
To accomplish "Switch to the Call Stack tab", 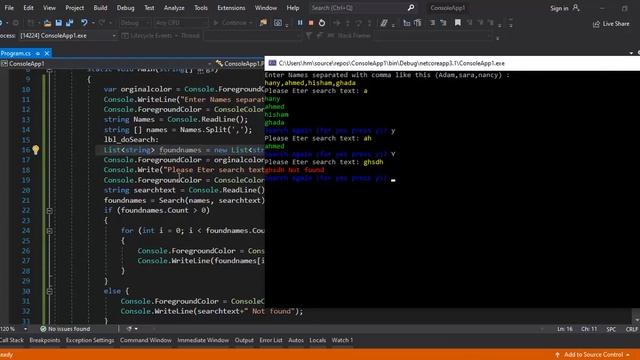I will (12, 340).
